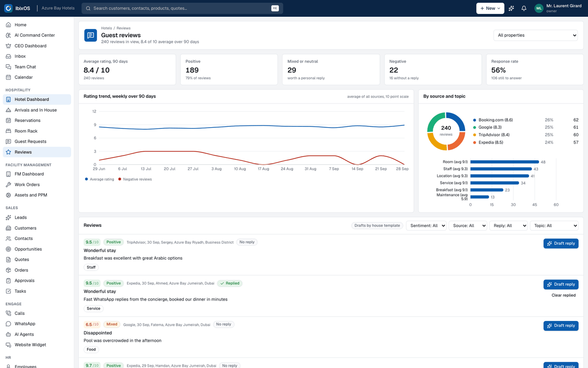This screenshot has height=368, width=588.
Task: Click the Assets and PPM gear icon
Action: 9,195
